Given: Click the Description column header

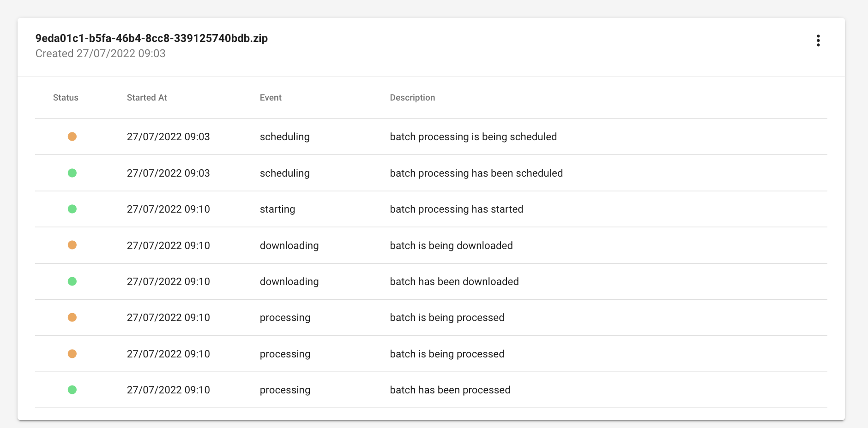Looking at the screenshot, I should [x=412, y=98].
